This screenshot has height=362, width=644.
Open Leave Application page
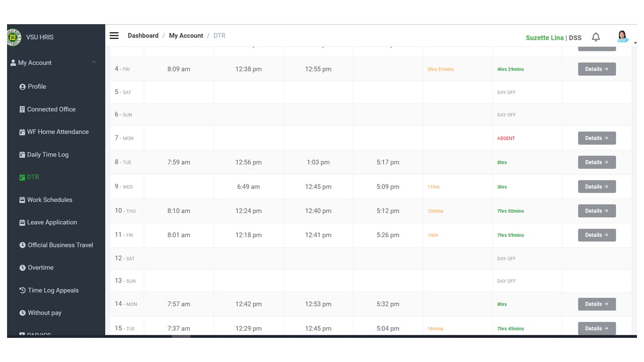52,222
